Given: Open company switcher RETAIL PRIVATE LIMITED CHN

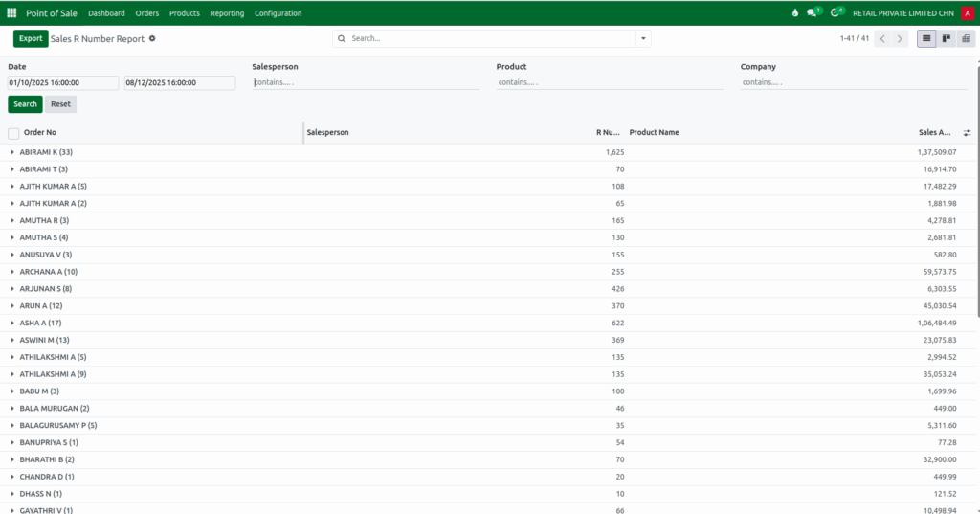Looking at the screenshot, I should [903, 13].
